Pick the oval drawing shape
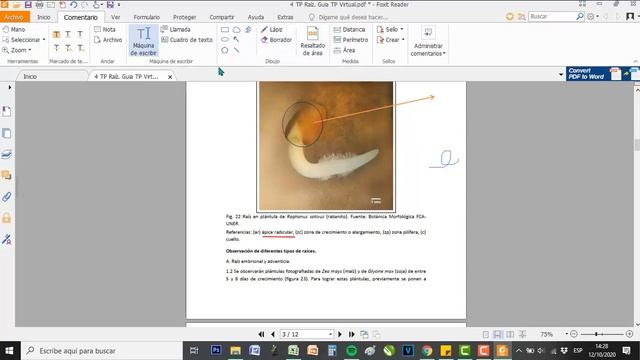The height and width of the screenshot is (360, 640). point(225,40)
